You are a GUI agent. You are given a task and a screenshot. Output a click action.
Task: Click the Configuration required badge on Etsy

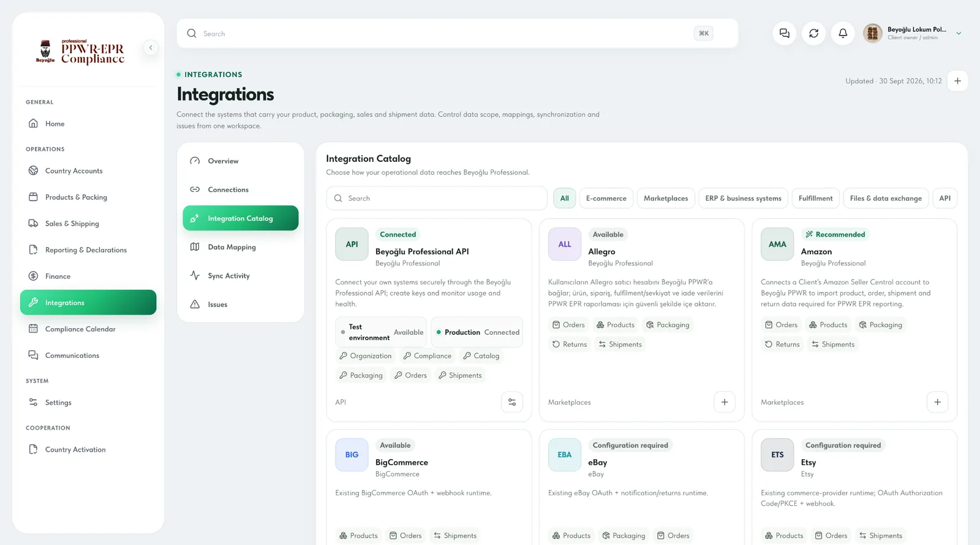(x=843, y=446)
